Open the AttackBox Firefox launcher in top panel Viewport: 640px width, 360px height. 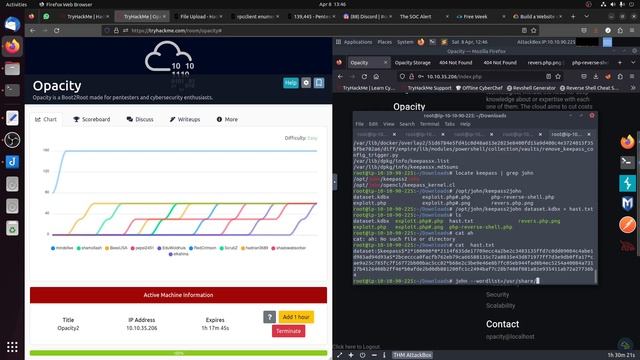[421, 42]
